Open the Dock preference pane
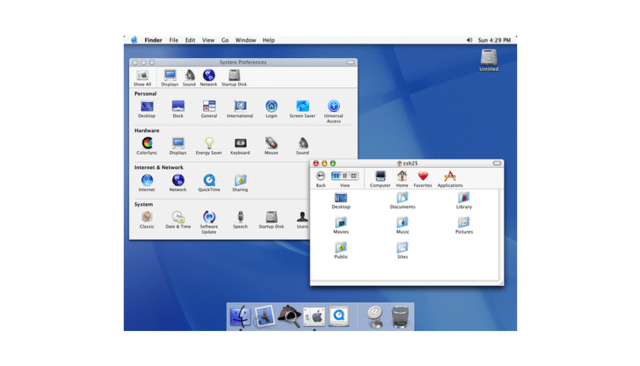The width and height of the screenshot is (640, 366). point(178,109)
